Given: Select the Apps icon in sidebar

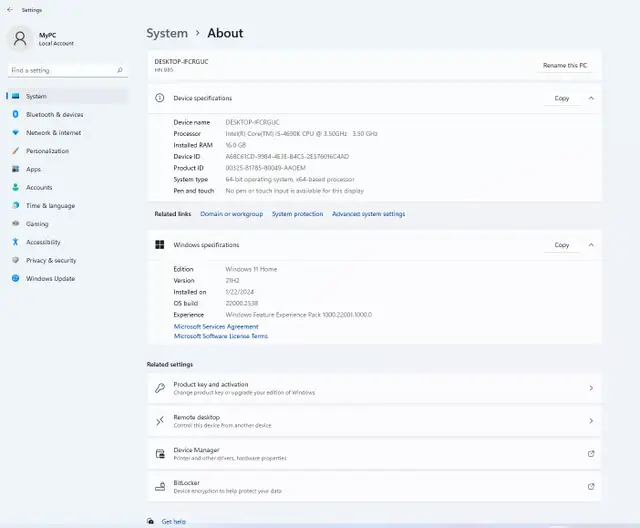Looking at the screenshot, I should tap(16, 169).
